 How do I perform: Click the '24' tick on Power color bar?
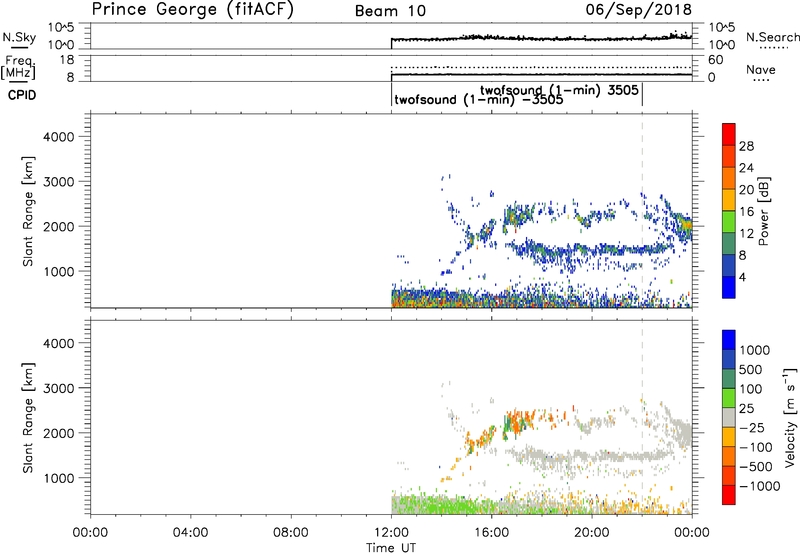[x=746, y=168]
